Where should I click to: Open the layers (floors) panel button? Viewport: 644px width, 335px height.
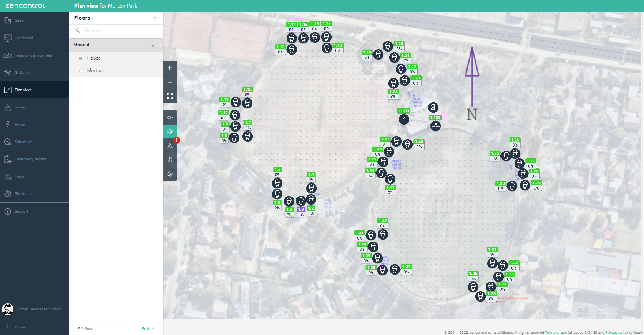(x=170, y=132)
